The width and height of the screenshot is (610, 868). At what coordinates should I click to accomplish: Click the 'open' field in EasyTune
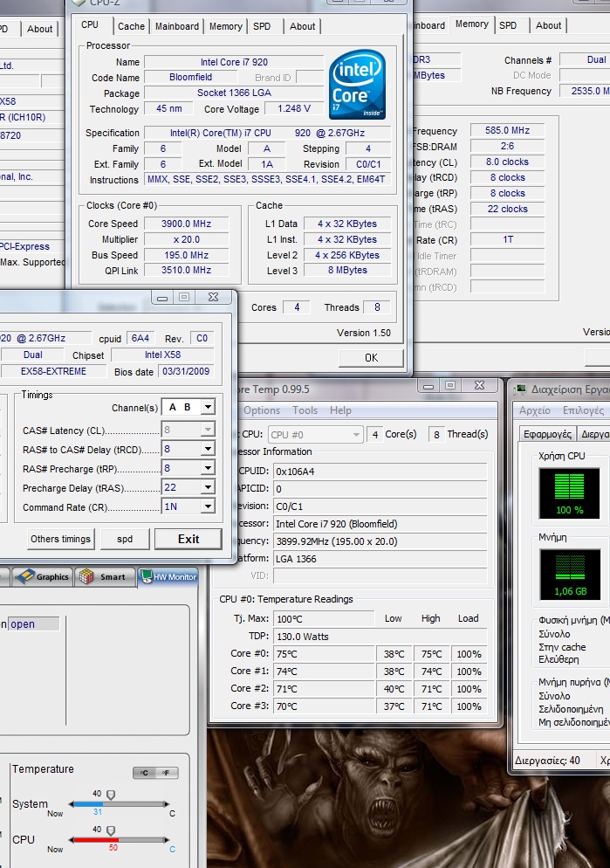[33, 623]
